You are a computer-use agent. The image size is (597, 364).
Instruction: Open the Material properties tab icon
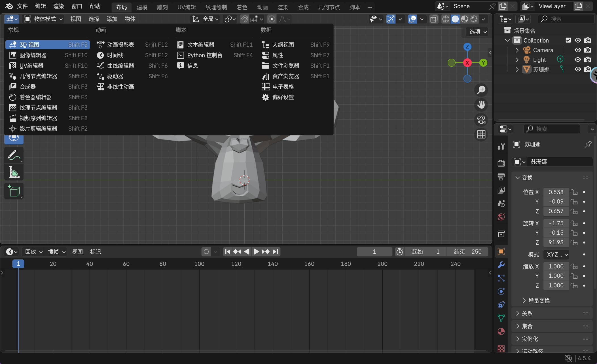pyautogui.click(x=501, y=331)
